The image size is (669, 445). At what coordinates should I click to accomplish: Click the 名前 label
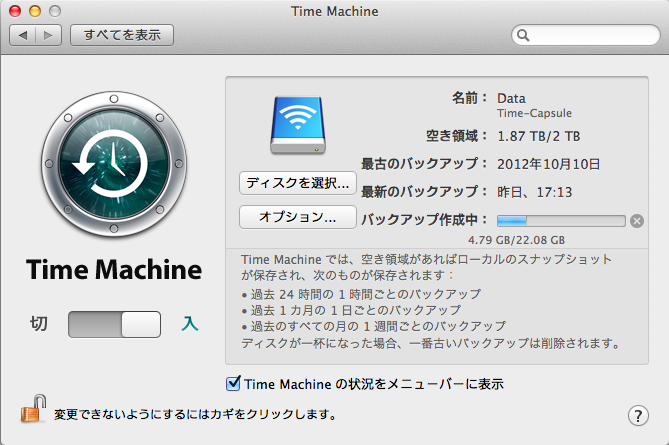pyautogui.click(x=470, y=98)
